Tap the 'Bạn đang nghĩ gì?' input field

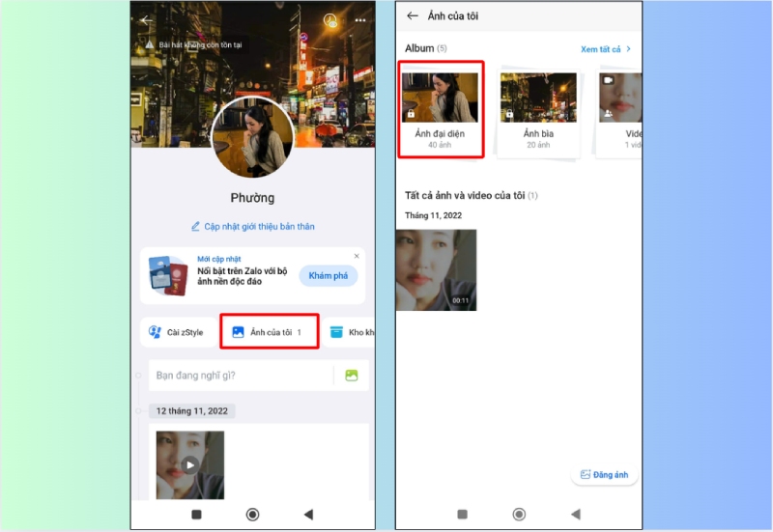pos(237,375)
